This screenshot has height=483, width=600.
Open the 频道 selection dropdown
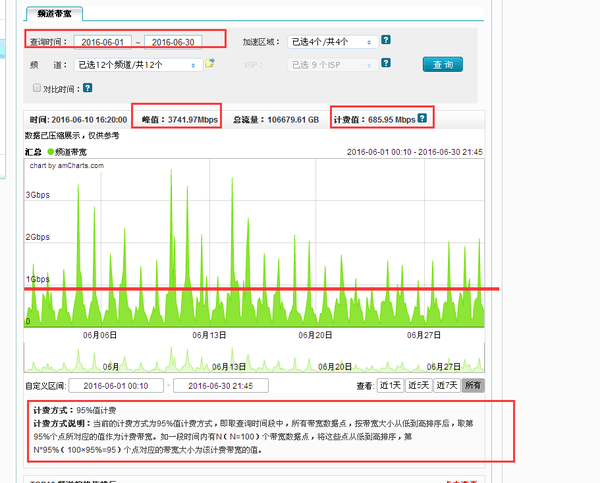[138, 65]
